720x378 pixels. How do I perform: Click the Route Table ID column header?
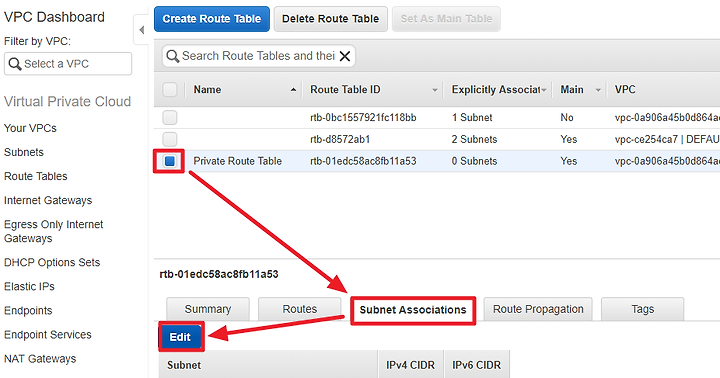point(345,90)
